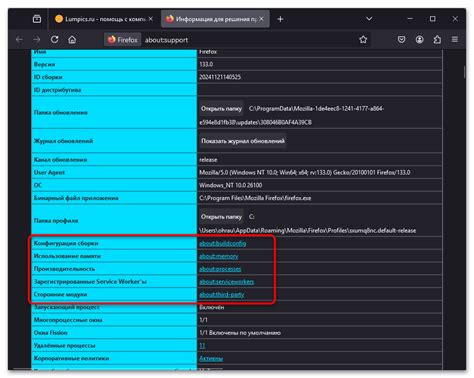Open profile folder with Открыть папку
This screenshot has width=474, height=378.
pyautogui.click(x=221, y=217)
